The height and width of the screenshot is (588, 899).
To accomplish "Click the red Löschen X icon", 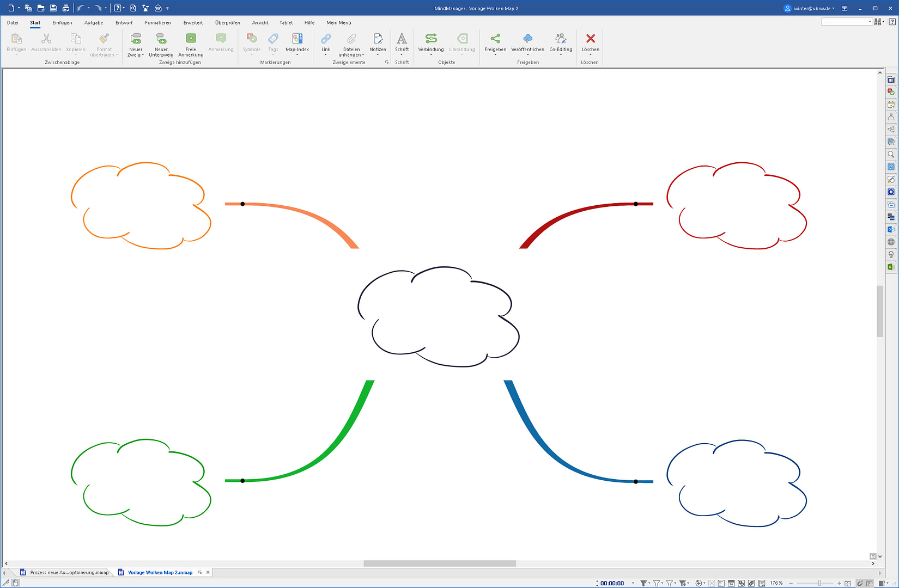I will (x=590, y=39).
